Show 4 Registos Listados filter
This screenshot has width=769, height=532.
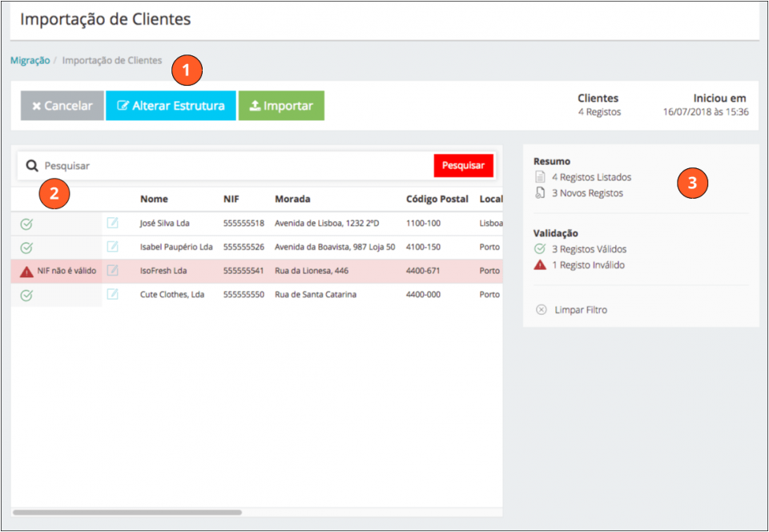(x=591, y=177)
